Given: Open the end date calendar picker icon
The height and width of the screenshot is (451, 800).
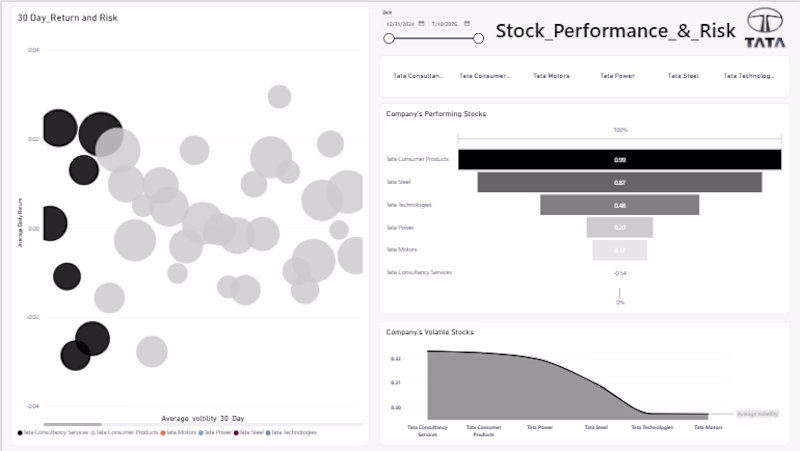Looking at the screenshot, I should [x=466, y=23].
